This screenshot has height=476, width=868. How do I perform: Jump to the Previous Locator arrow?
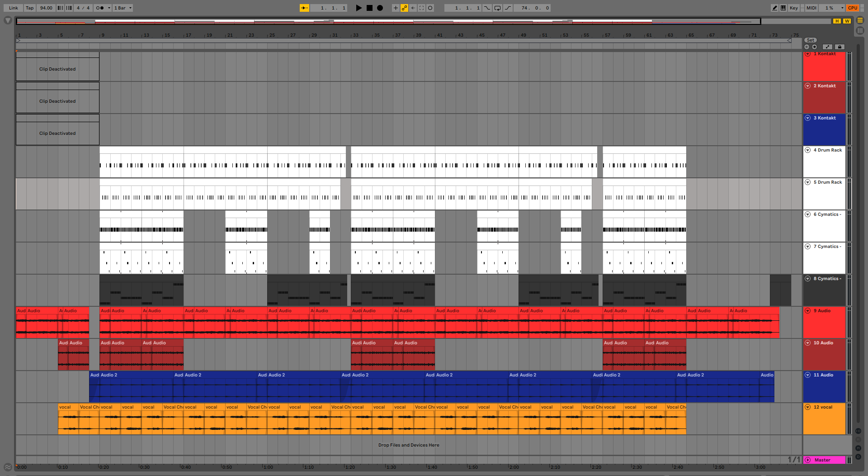pyautogui.click(x=807, y=47)
